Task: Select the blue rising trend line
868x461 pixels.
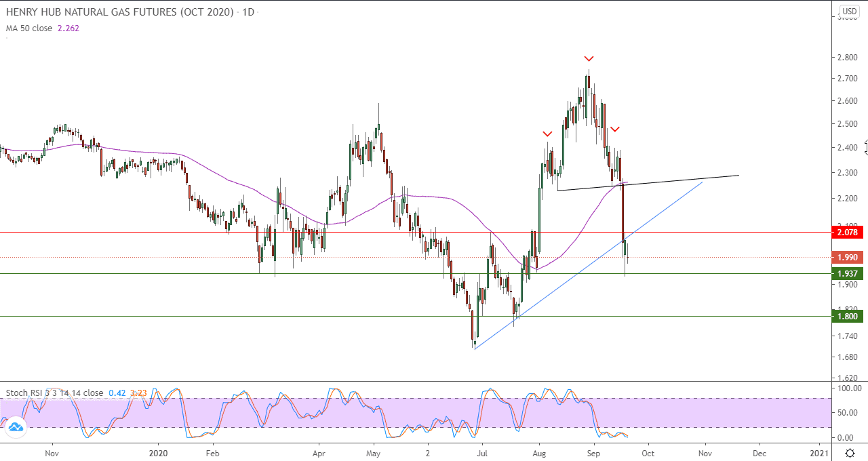Action: pyautogui.click(x=587, y=266)
